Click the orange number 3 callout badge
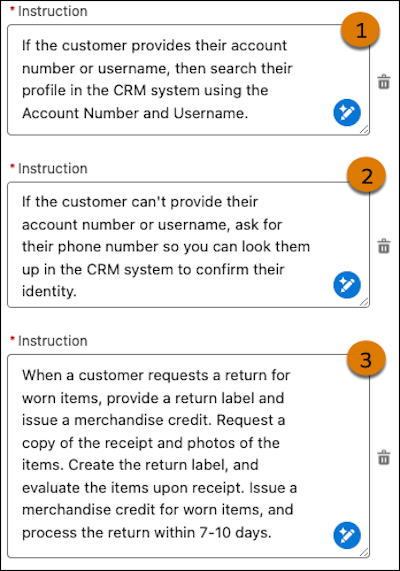The width and height of the screenshot is (400, 571). pos(366,359)
